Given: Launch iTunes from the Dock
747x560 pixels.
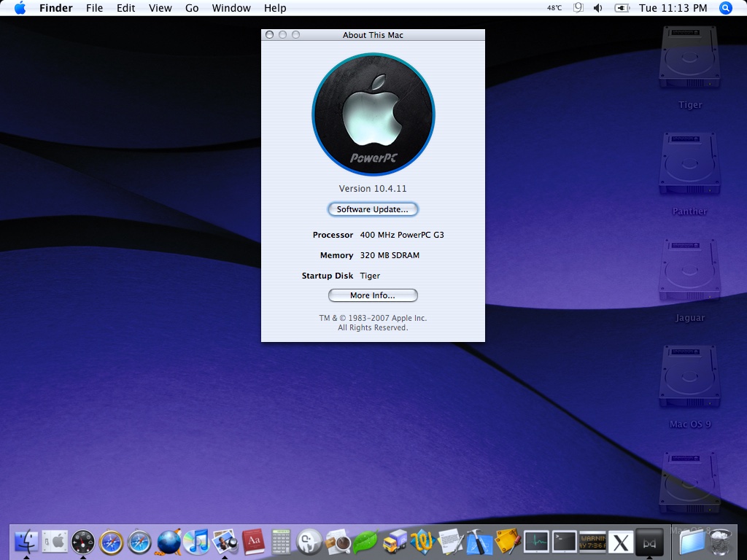Looking at the screenshot, I should tap(196, 542).
